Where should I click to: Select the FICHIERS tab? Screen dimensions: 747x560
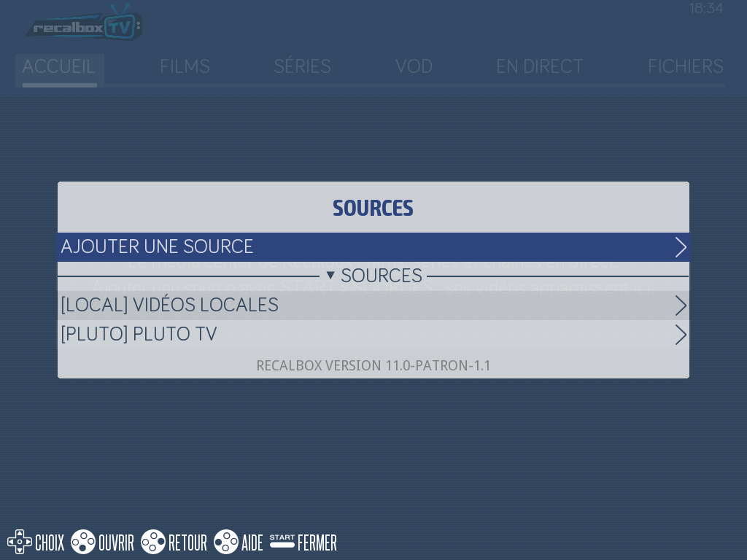686,66
